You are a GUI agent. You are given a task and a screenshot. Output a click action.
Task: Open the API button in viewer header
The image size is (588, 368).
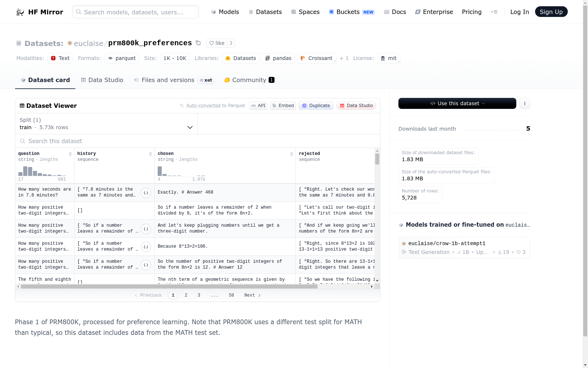click(258, 106)
